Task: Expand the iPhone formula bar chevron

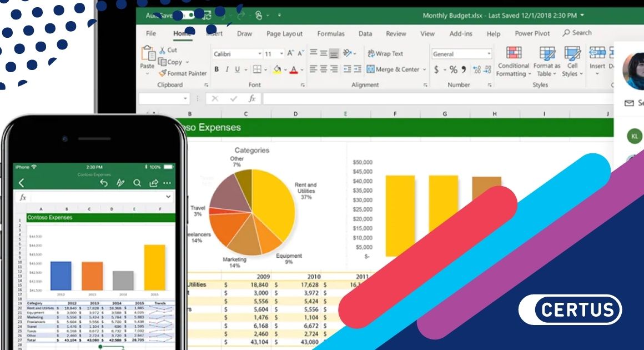Action: [168, 197]
